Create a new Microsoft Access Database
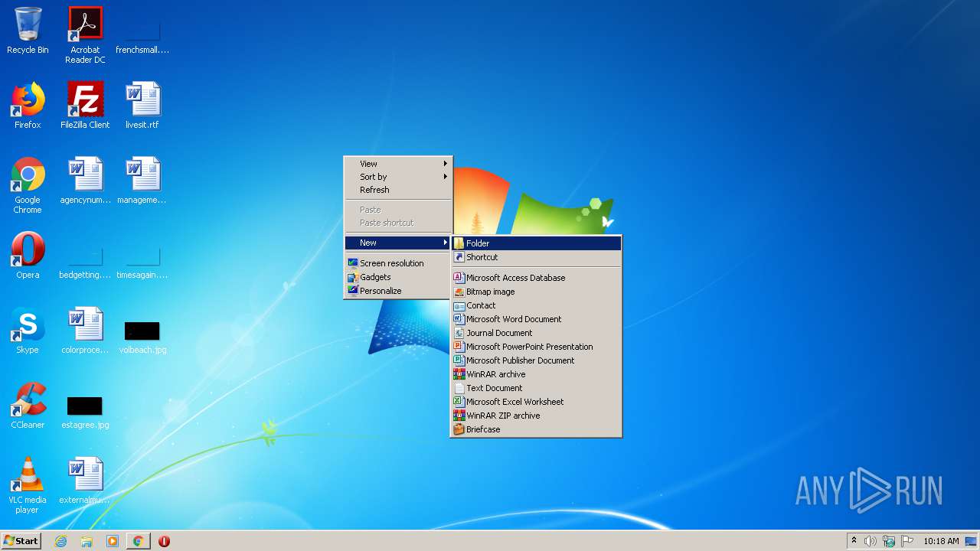The image size is (980, 551). coord(536,278)
